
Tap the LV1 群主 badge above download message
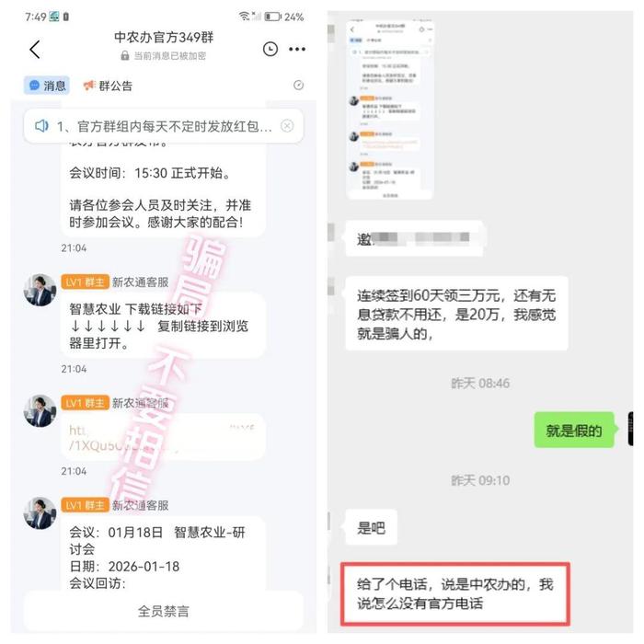click(x=85, y=282)
